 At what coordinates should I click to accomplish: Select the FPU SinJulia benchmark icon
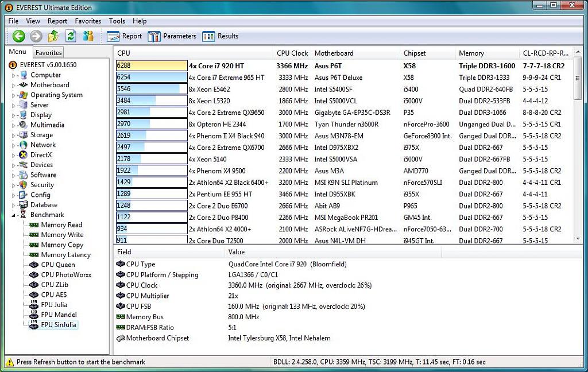(34, 325)
